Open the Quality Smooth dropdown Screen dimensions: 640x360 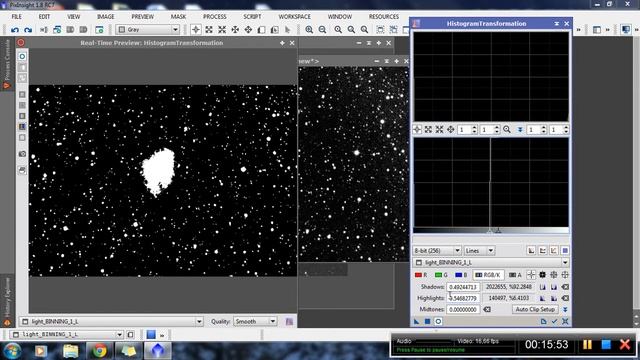pyautogui.click(x=255, y=322)
